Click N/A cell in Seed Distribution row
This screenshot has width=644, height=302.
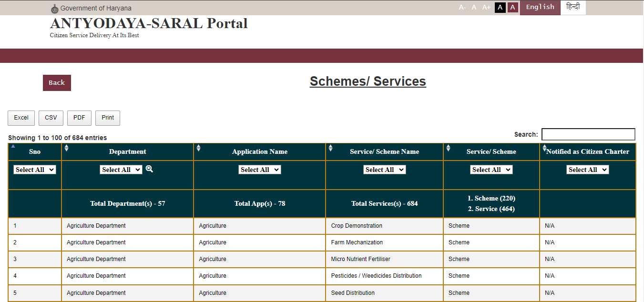tap(588, 293)
